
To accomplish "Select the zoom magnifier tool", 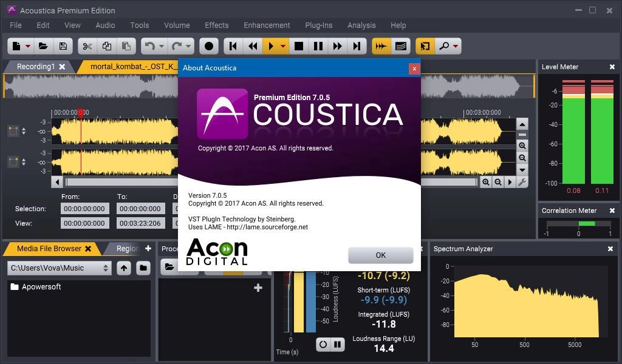I will coord(444,46).
